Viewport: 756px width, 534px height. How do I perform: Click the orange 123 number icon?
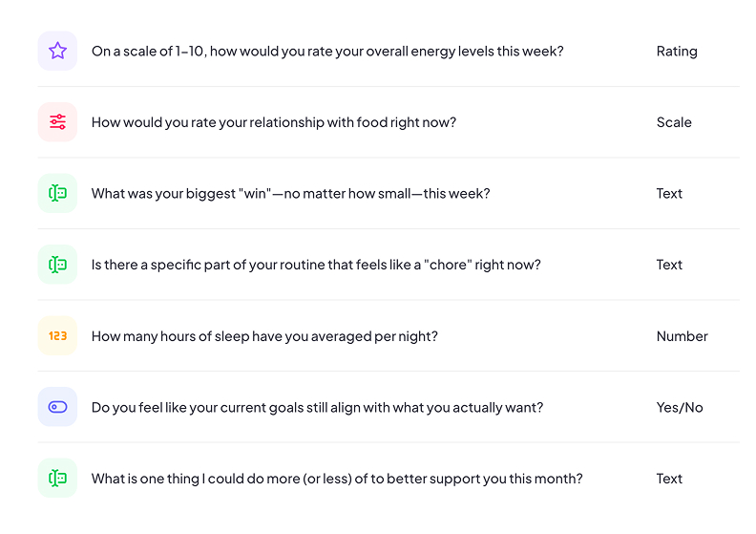[x=57, y=336]
